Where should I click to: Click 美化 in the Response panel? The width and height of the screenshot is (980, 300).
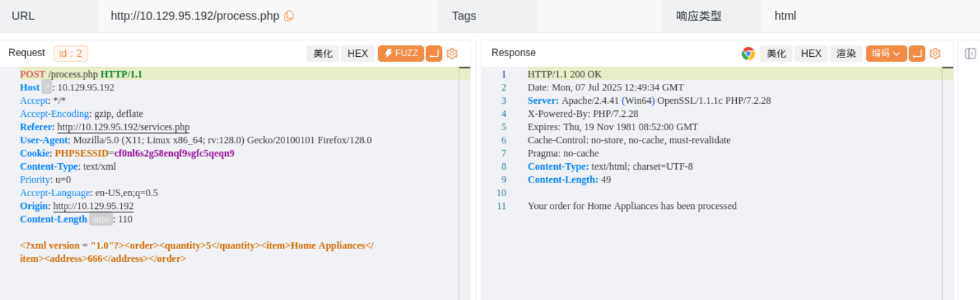tap(776, 54)
